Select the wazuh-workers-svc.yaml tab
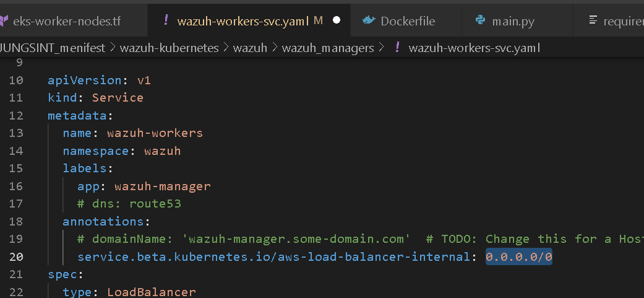Image resolution: width=644 pixels, height=298 pixels. tap(249, 20)
